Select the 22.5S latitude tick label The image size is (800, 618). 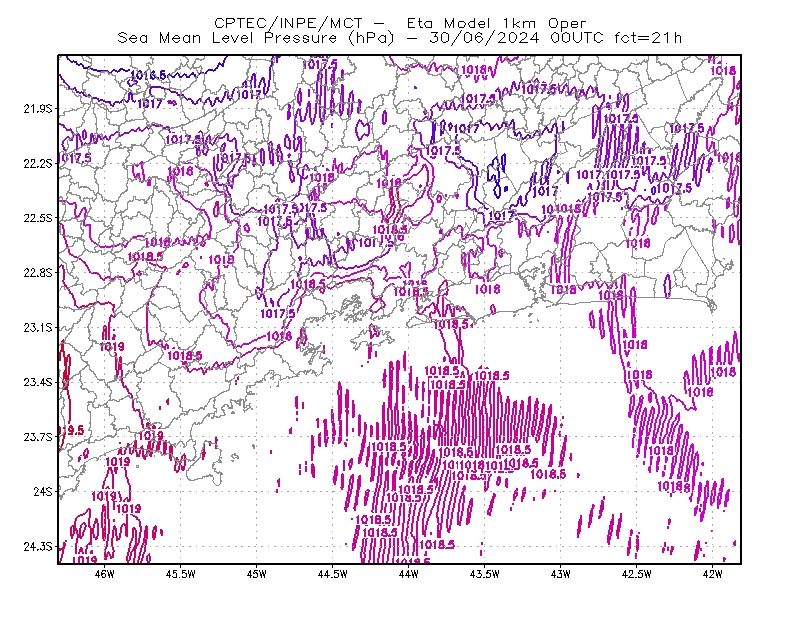pyautogui.click(x=38, y=218)
